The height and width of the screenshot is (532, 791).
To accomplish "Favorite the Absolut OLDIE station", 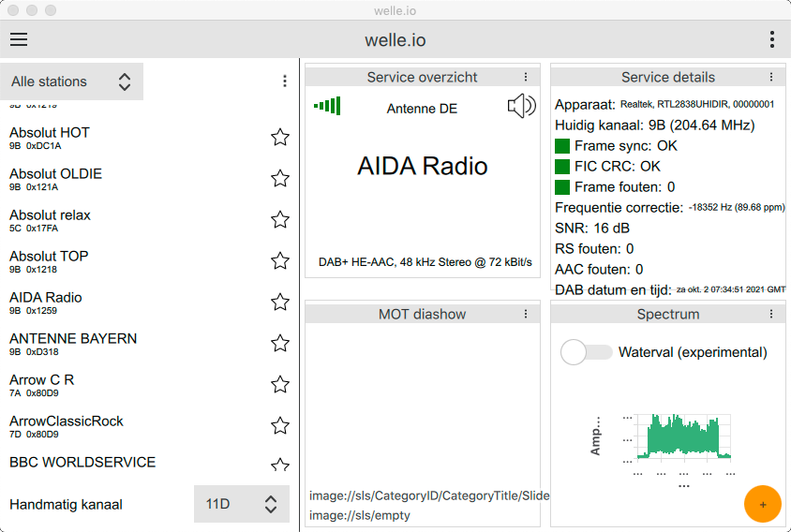I will click(x=280, y=179).
